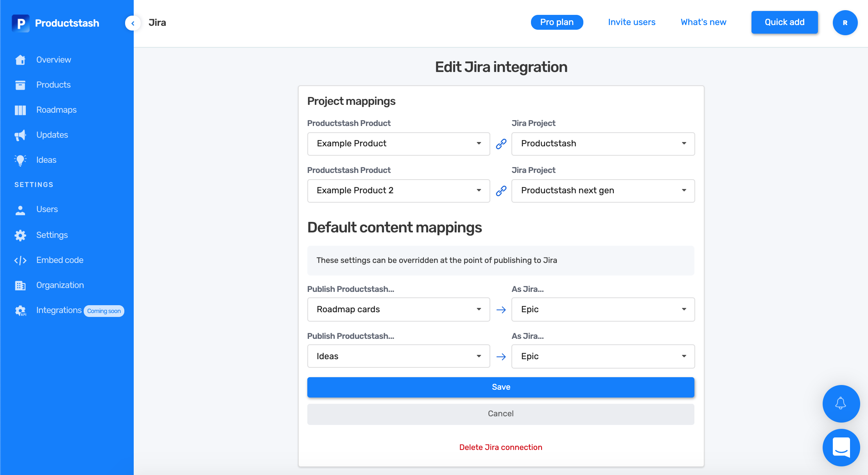Open the Example Product dropdown
Image resolution: width=868 pixels, height=475 pixels.
click(398, 144)
